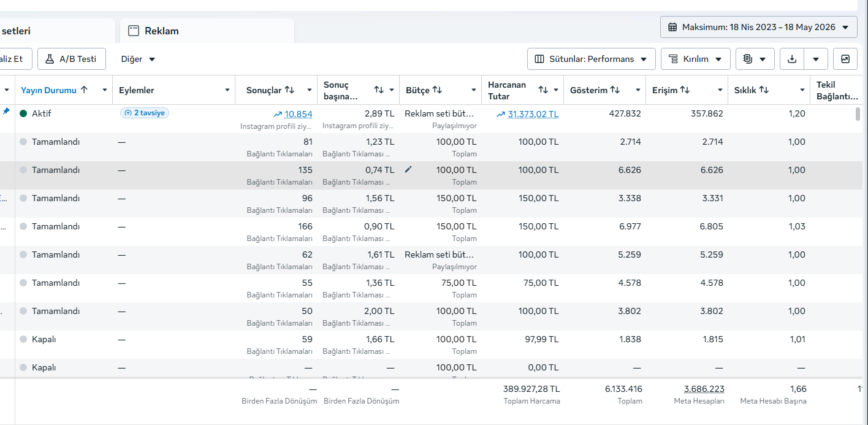The height and width of the screenshot is (425, 868).
Task: Click the 2 tavsiye recommendation badge
Action: tap(145, 113)
